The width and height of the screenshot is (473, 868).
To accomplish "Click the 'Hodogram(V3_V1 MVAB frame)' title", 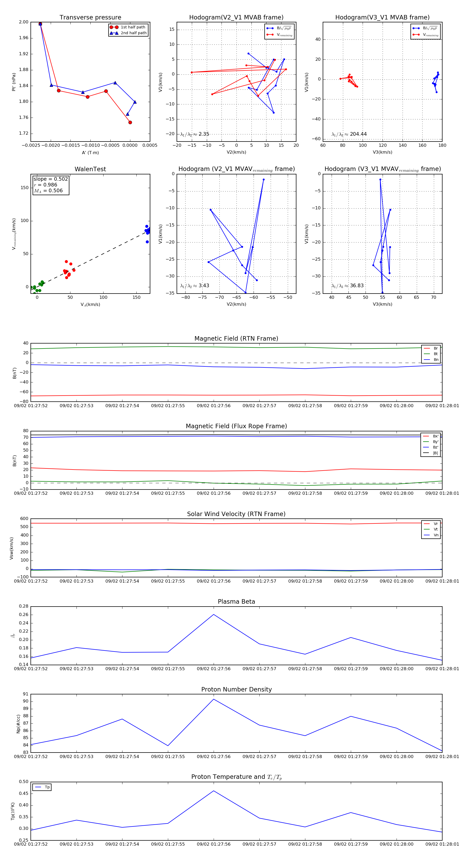I will 382,18.
